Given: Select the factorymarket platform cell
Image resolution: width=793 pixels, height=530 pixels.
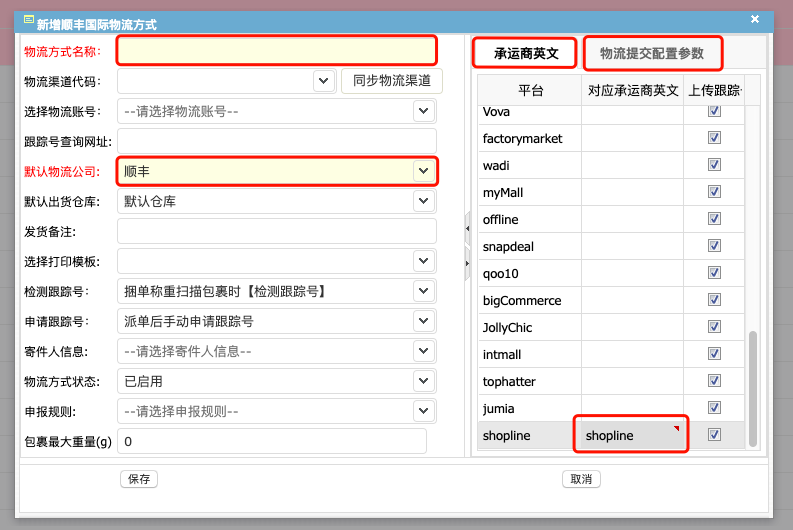Looking at the screenshot, I should 530,139.
